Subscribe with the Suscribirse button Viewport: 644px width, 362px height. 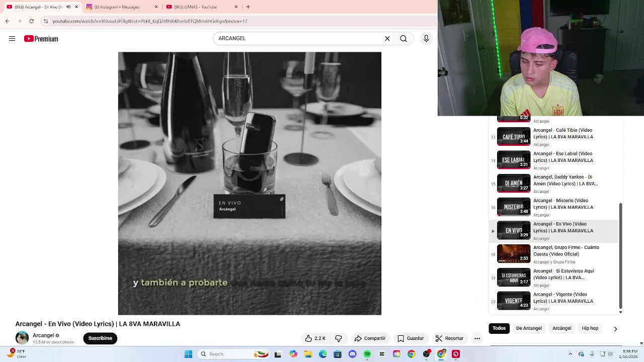click(100, 338)
